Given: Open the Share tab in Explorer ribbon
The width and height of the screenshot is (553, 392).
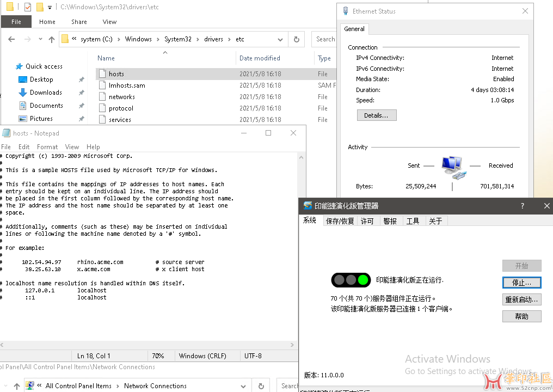Looking at the screenshot, I should click(x=79, y=22).
